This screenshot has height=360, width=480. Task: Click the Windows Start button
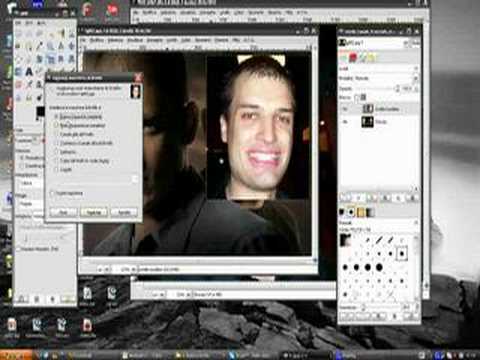click(16, 355)
